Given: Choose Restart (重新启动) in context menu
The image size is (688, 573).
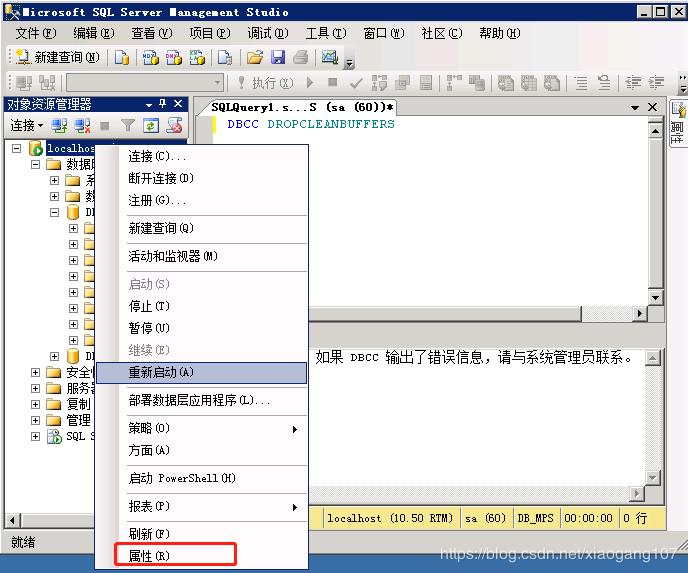Looking at the screenshot, I should [202, 372].
